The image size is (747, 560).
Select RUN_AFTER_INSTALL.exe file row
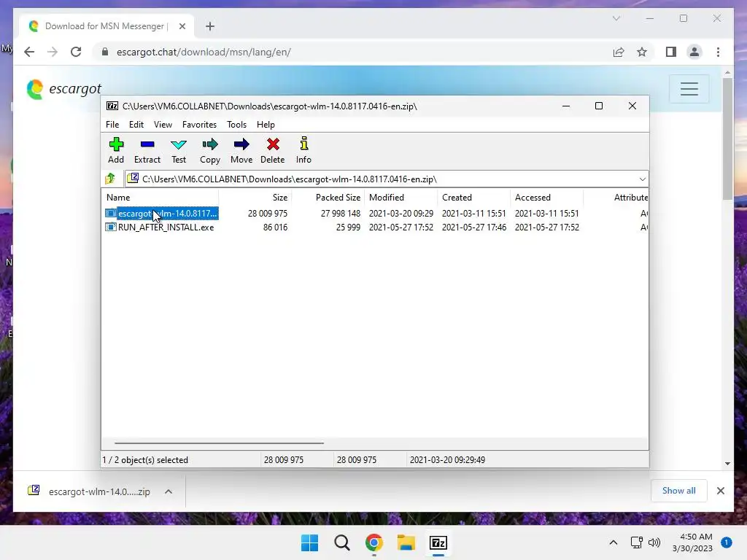tap(374, 227)
